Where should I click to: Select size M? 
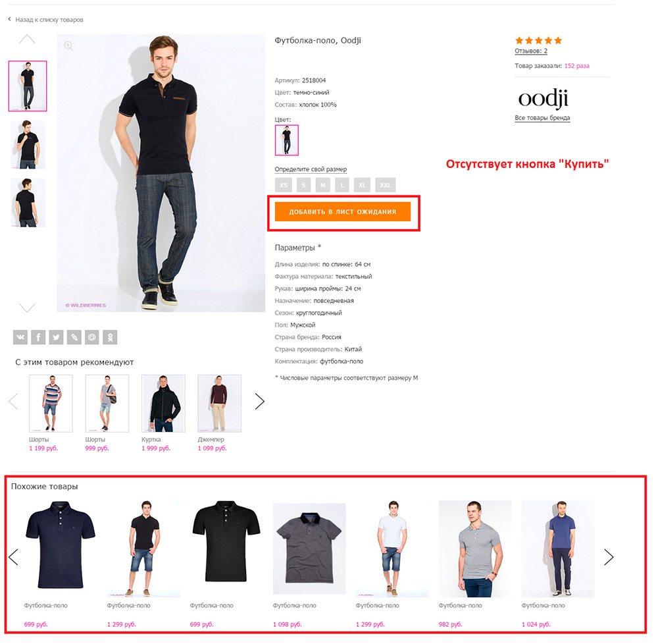click(322, 185)
